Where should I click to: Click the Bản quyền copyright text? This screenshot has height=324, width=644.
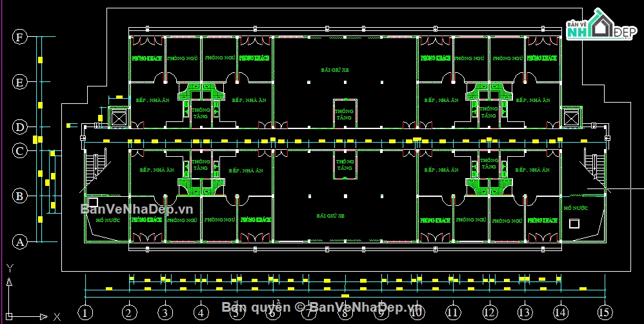(321, 307)
